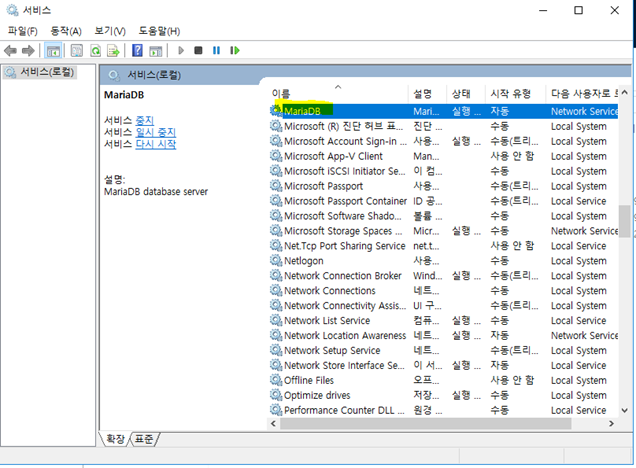Select Microsoft Software Shadow row
Screen dimensions: 636x468
click(x=444, y=216)
